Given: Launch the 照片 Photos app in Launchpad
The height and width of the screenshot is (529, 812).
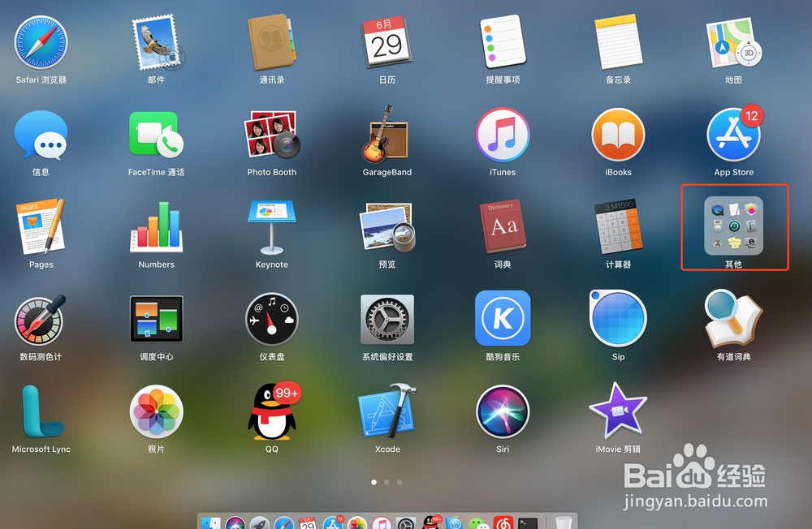Looking at the screenshot, I should click(x=157, y=411).
